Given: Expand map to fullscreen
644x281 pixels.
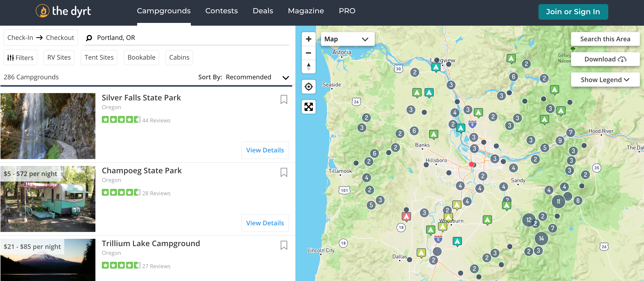Looking at the screenshot, I should tap(308, 107).
